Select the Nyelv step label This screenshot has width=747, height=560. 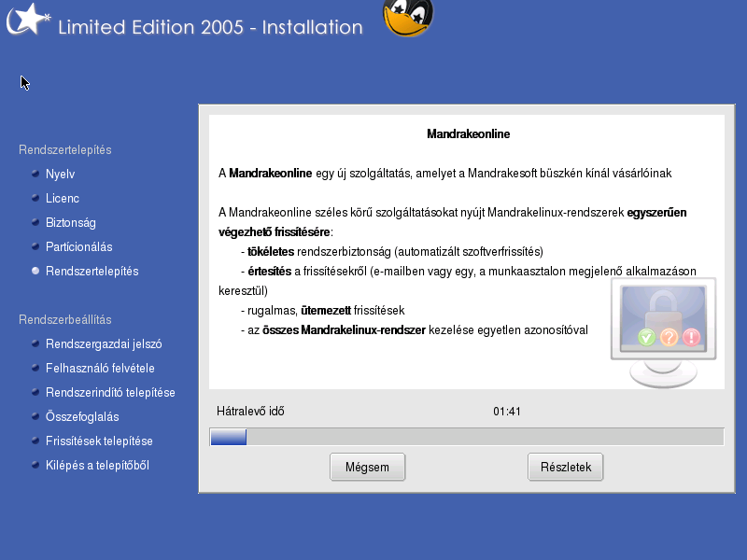pos(60,175)
